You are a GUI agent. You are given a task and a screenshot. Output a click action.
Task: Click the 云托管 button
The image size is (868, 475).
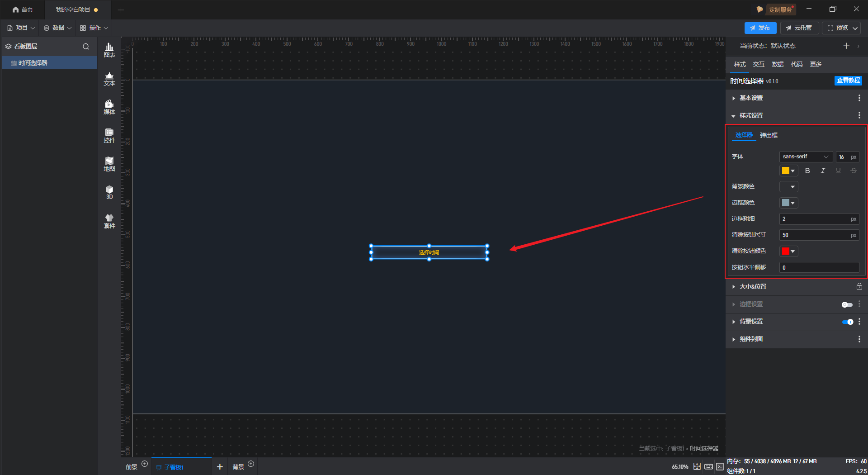tap(799, 28)
